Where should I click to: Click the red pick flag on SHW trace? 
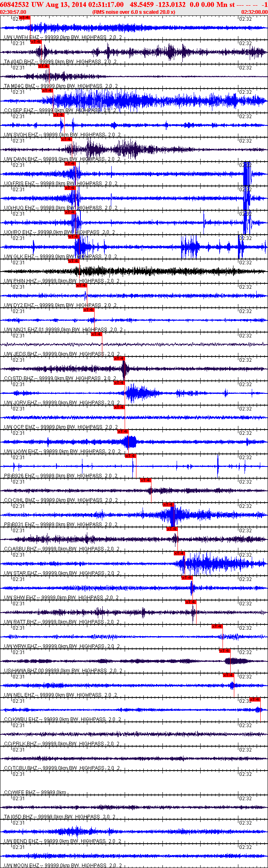(187, 578)
